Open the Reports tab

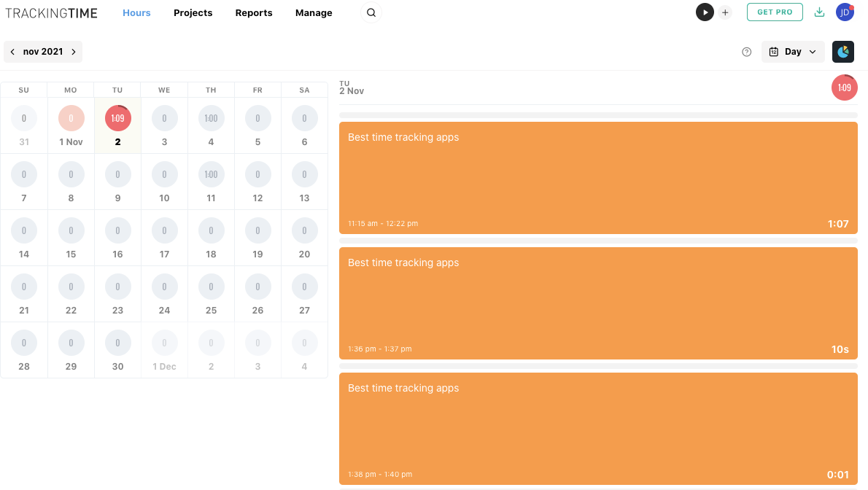point(254,12)
